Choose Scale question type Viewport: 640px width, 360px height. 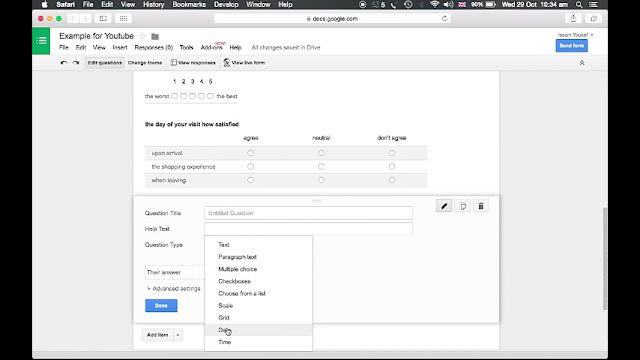click(x=258, y=306)
